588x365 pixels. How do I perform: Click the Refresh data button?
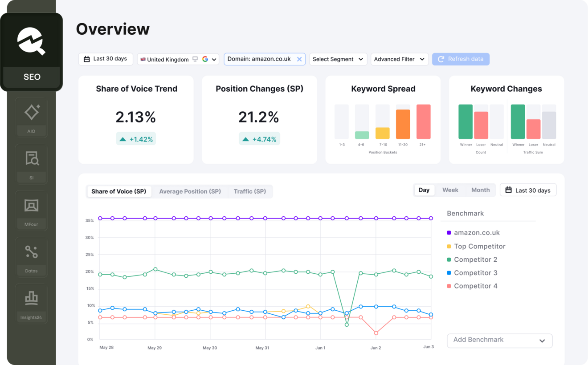point(461,59)
